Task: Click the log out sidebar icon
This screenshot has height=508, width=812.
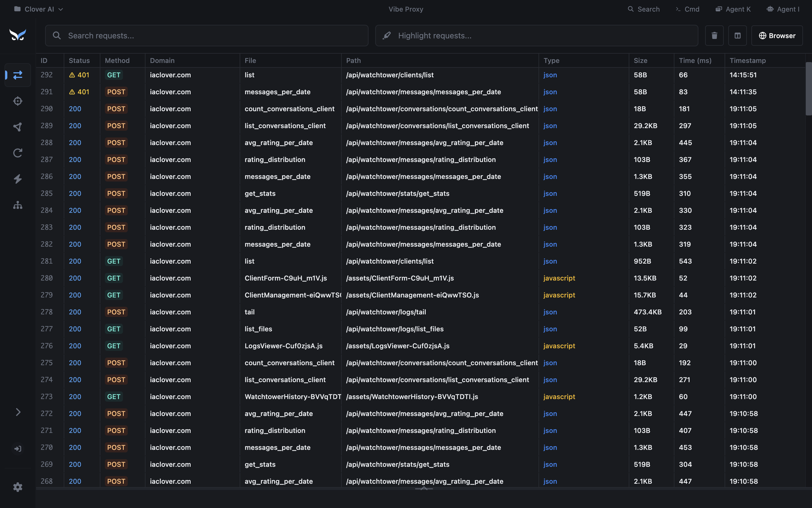Action: (x=18, y=448)
